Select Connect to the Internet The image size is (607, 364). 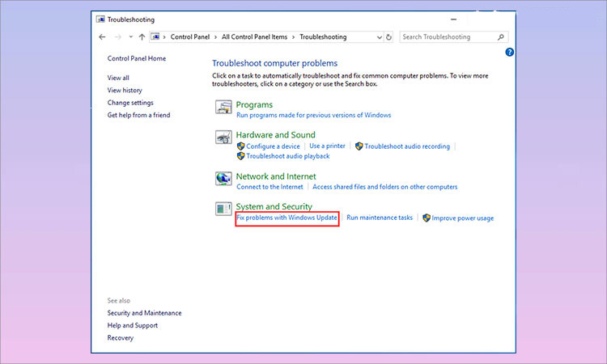270,187
